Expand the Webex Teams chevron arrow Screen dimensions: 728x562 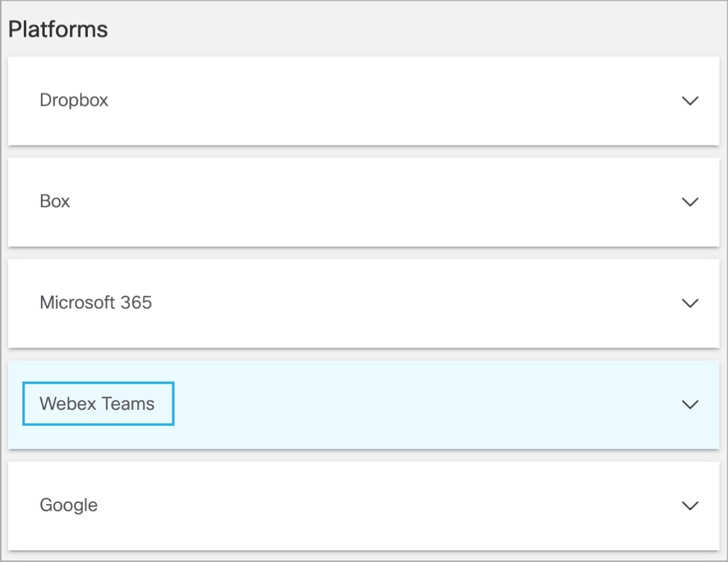pos(690,404)
